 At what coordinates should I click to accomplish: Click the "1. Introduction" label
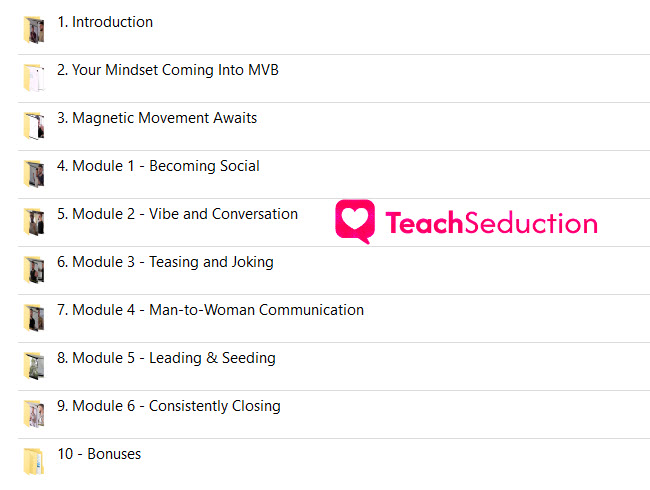pyautogui.click(x=105, y=22)
